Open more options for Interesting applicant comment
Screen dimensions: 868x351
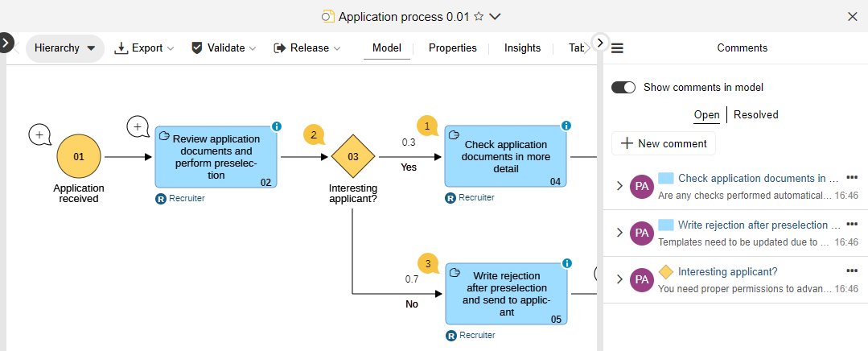(x=852, y=270)
